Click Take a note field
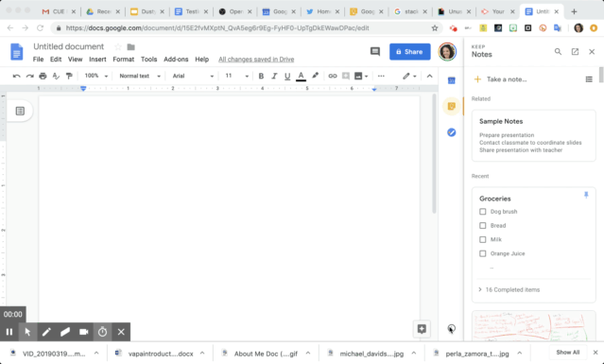604x364 pixels. [x=506, y=79]
